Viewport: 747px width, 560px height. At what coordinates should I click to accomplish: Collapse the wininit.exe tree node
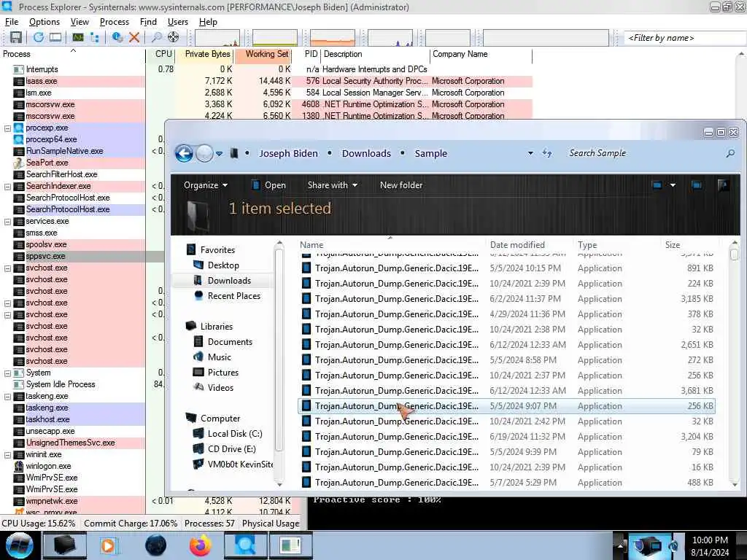click(7, 455)
